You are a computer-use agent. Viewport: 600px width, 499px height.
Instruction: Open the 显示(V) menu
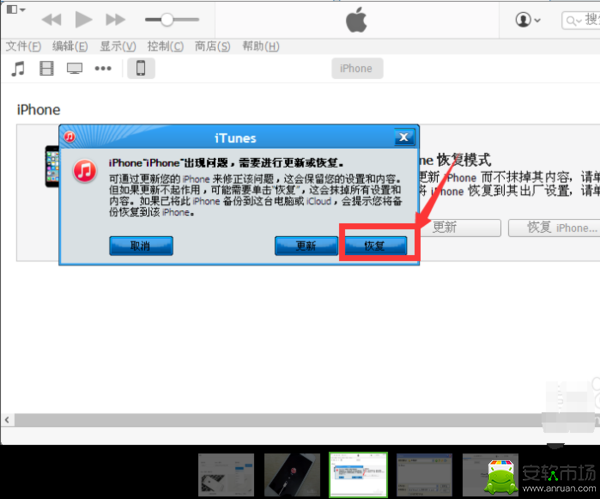point(118,46)
